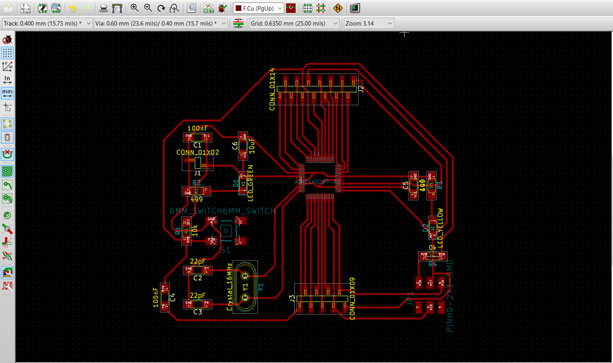Toggle the layers manager panel
The width and height of the screenshot is (613, 363).
pos(7,273)
